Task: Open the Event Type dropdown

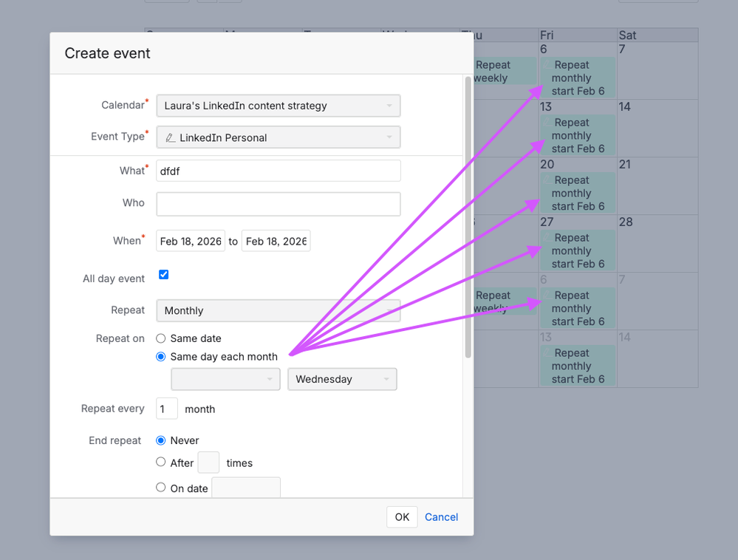Action: [390, 137]
